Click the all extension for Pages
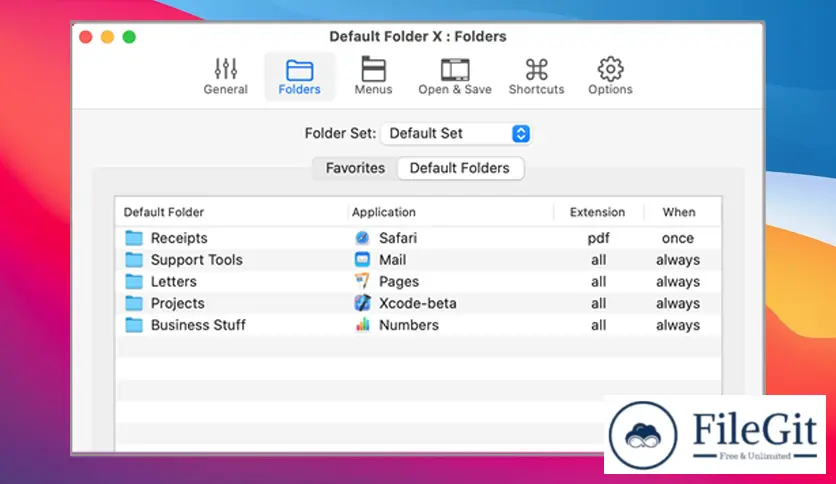 (x=598, y=281)
